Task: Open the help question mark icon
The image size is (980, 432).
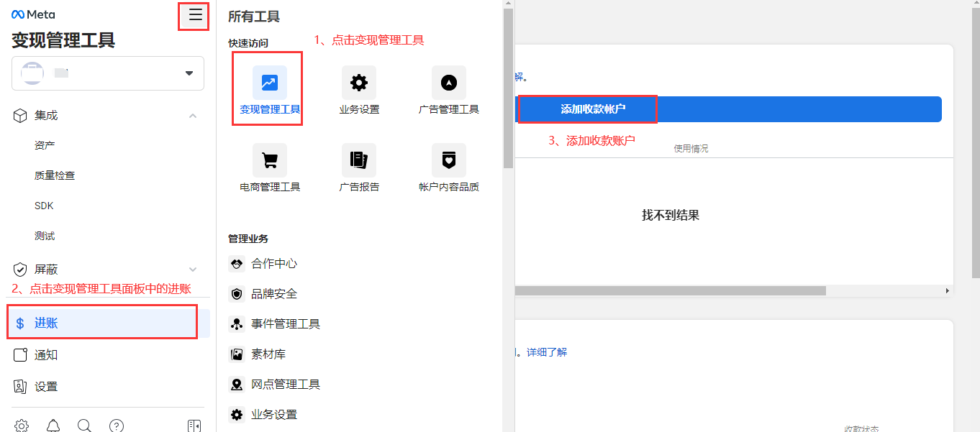Action: 117,426
